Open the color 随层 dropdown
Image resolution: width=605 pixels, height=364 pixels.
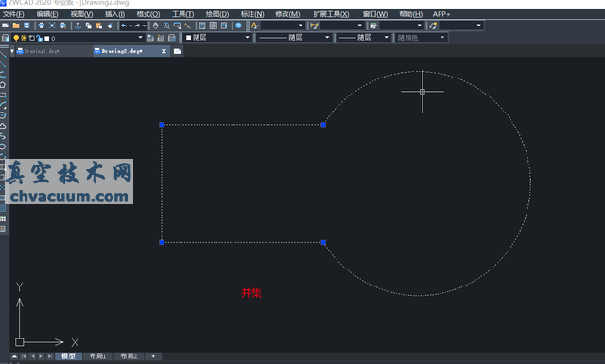[x=248, y=38]
